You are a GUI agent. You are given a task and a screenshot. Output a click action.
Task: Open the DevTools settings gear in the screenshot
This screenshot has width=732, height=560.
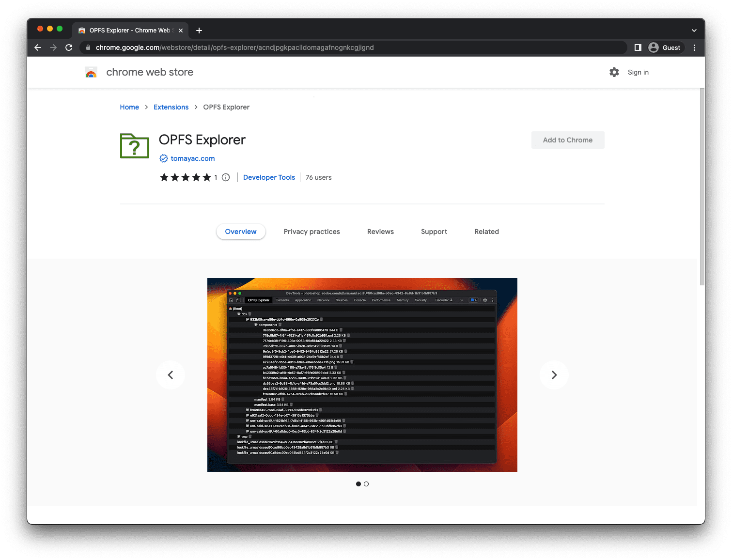coord(485,300)
